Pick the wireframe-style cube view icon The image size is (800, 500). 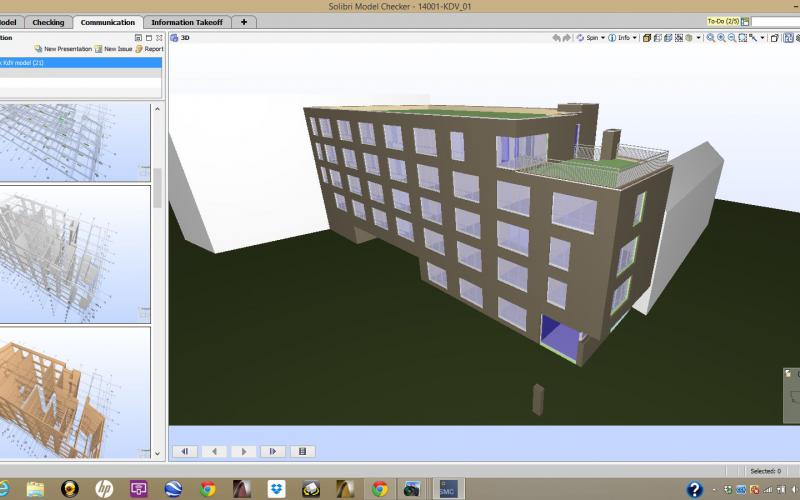pyautogui.click(x=668, y=38)
